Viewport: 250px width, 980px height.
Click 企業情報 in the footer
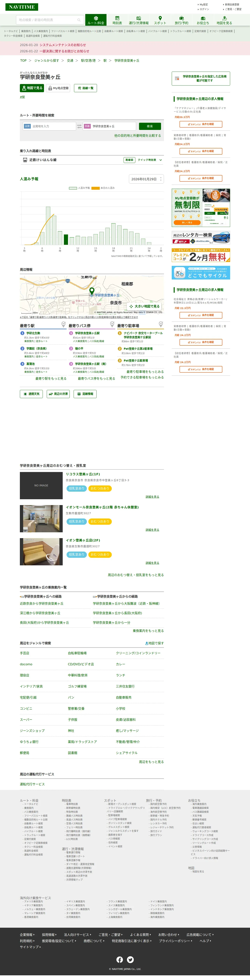point(27,934)
